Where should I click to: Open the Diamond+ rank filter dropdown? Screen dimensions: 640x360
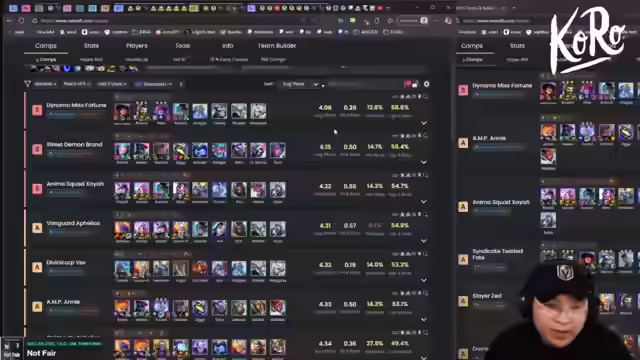point(154,84)
